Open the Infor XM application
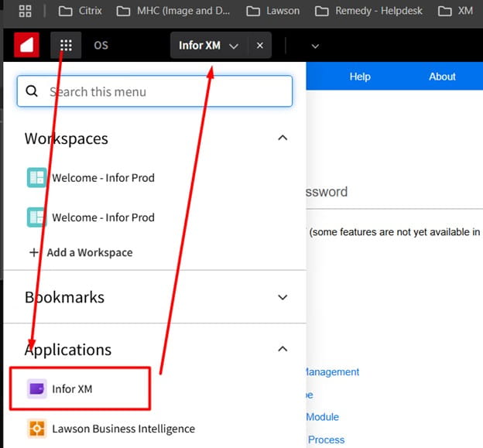Image resolution: width=483 pixels, height=448 pixels. coord(72,388)
